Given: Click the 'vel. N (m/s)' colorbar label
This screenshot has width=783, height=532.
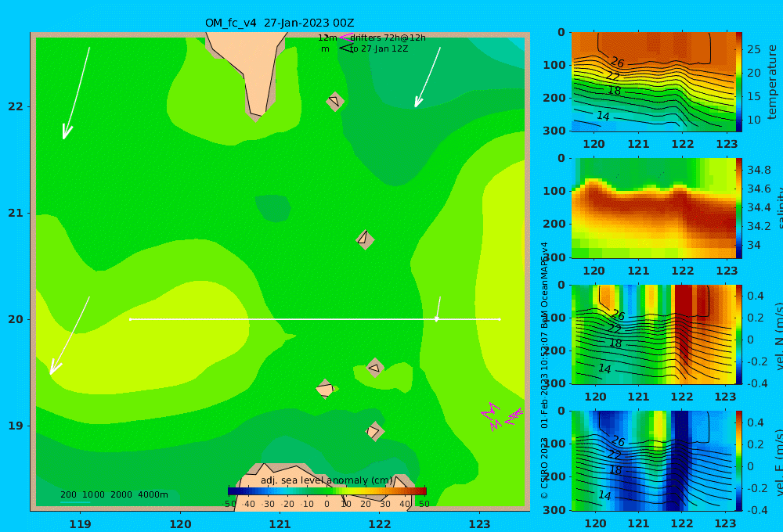Looking at the screenshot, I should [778, 336].
